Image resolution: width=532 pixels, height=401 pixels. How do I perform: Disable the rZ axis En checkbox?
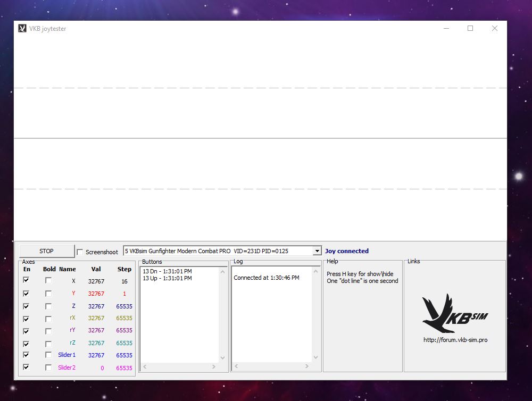pyautogui.click(x=26, y=344)
